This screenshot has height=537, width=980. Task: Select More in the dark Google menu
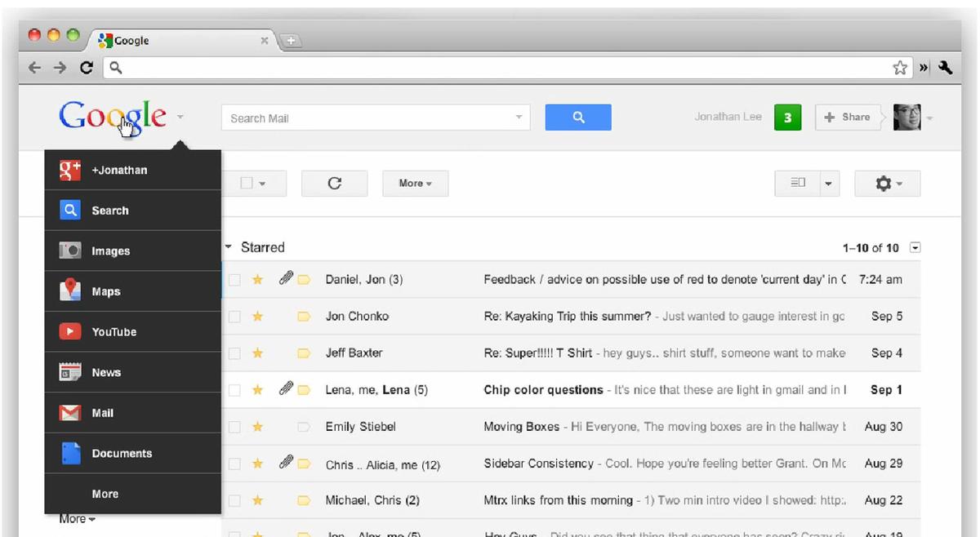click(132, 494)
